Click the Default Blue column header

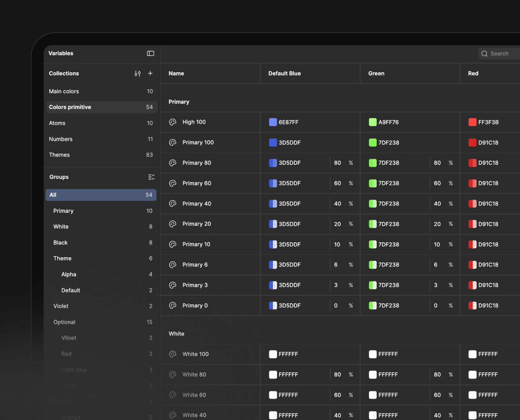click(x=285, y=73)
